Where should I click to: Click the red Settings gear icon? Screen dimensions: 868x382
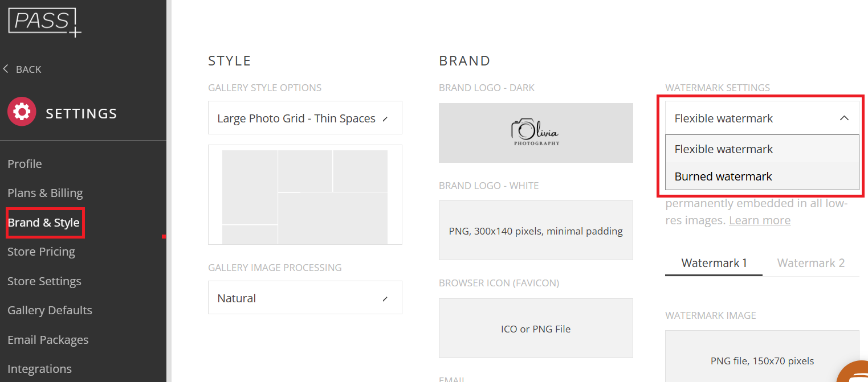click(x=22, y=112)
